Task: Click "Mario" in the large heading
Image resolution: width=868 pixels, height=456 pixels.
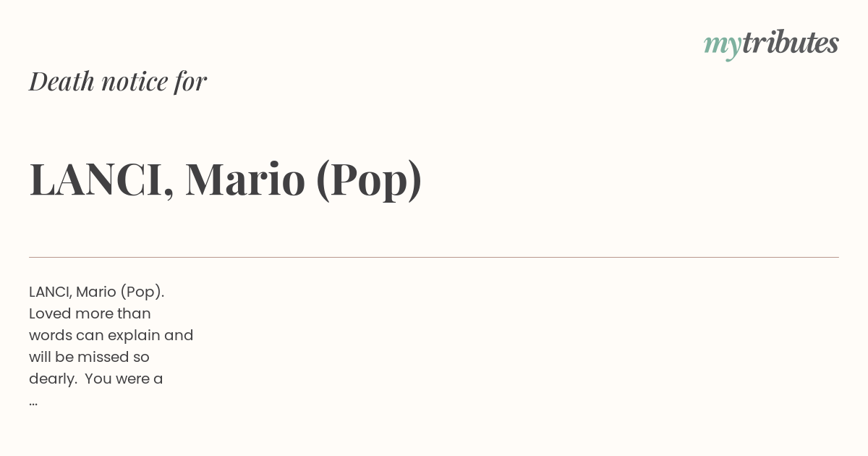Action: [x=245, y=179]
